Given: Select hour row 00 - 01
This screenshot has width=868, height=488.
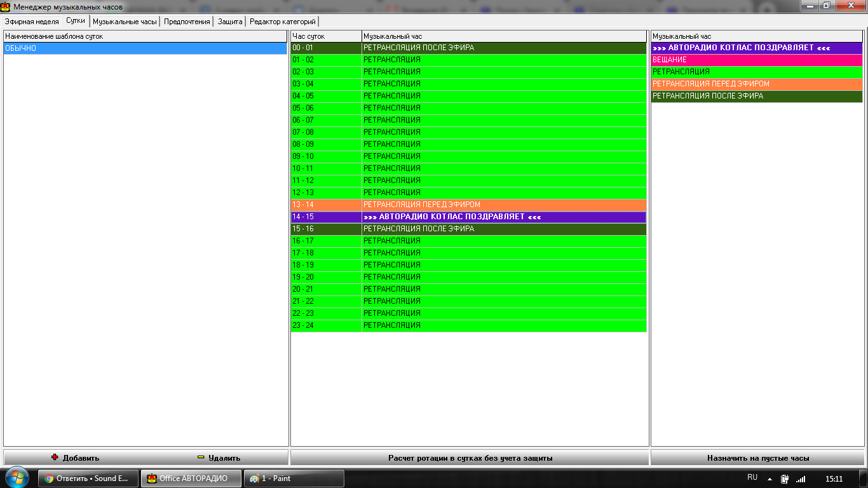Looking at the screenshot, I should click(x=468, y=48).
